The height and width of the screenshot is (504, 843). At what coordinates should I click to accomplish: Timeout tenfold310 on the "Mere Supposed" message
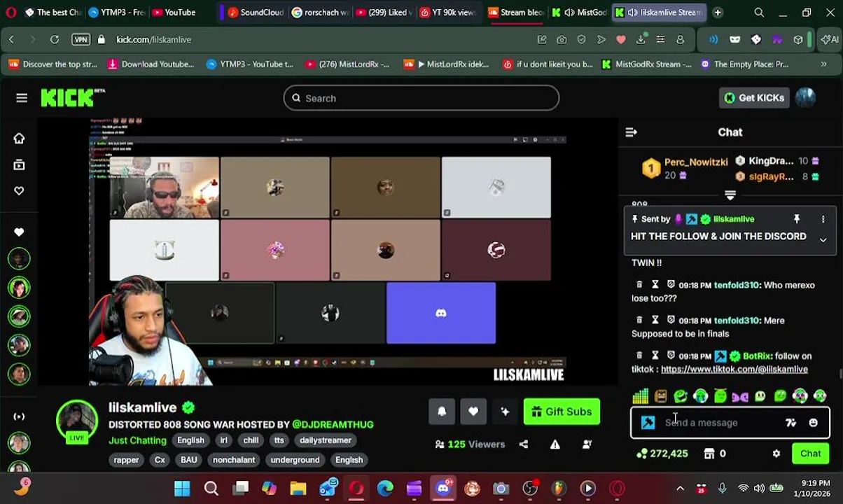point(655,321)
